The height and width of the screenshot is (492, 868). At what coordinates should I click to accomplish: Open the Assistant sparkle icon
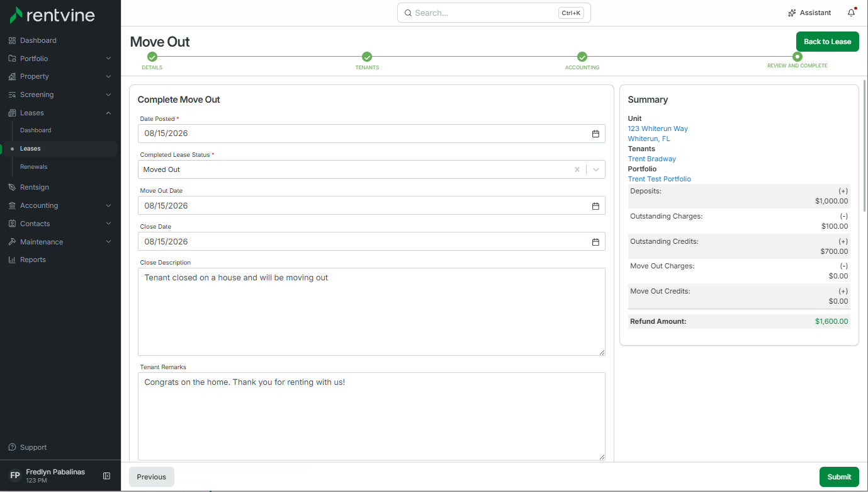click(x=792, y=13)
